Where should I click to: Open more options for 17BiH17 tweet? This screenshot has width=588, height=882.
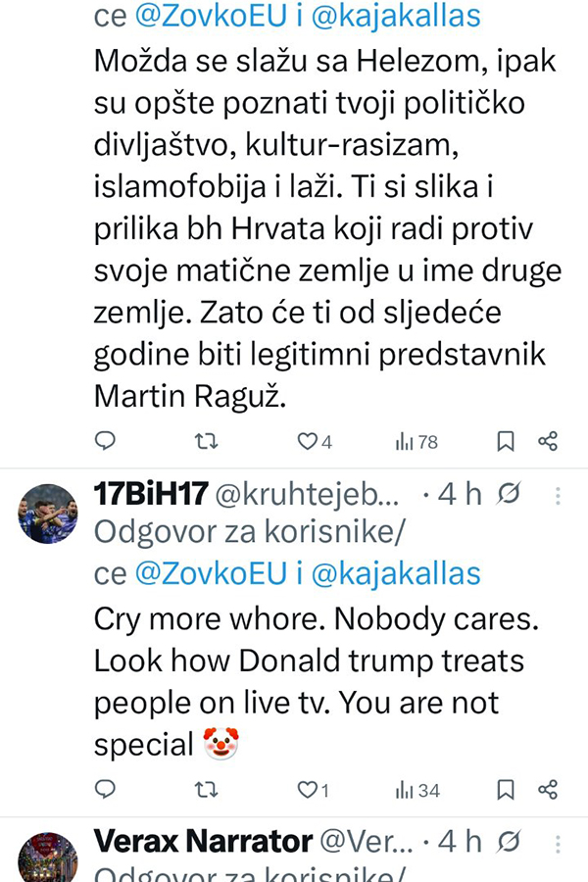(558, 496)
